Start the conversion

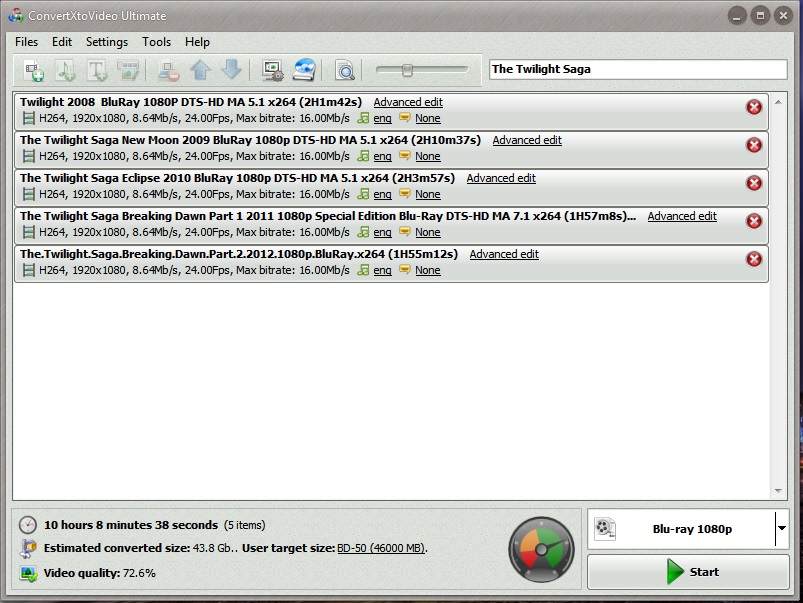(688, 572)
